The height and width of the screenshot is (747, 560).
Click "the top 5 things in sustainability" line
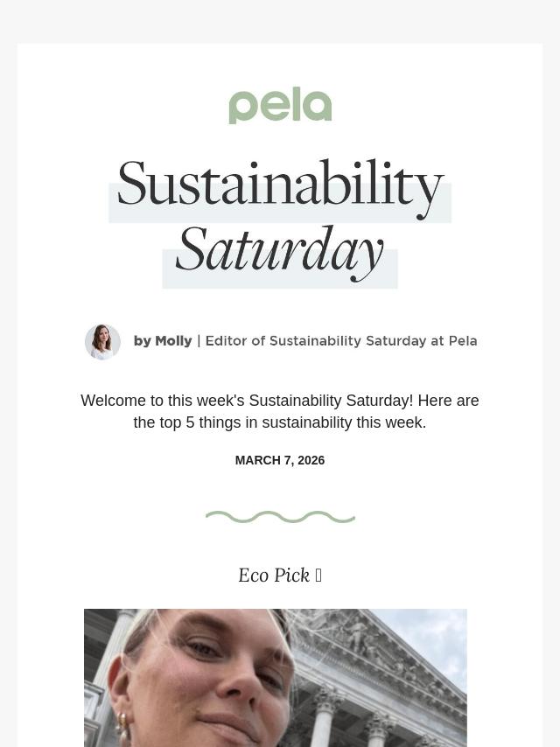pos(280,422)
